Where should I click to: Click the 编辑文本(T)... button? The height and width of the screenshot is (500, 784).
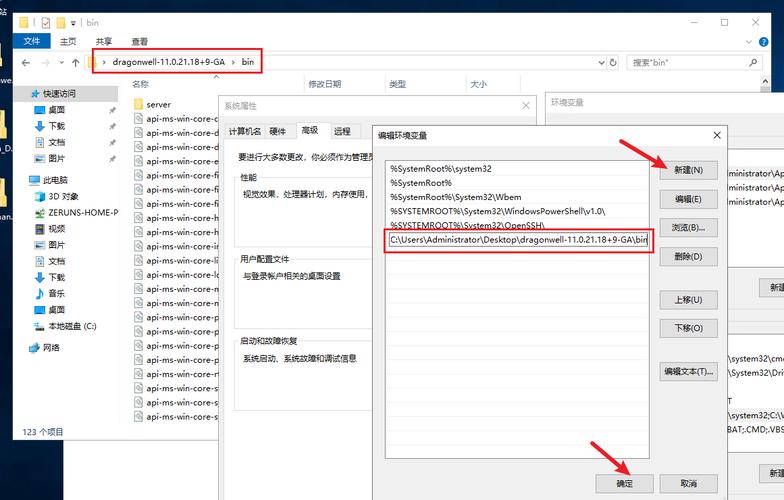click(x=688, y=372)
